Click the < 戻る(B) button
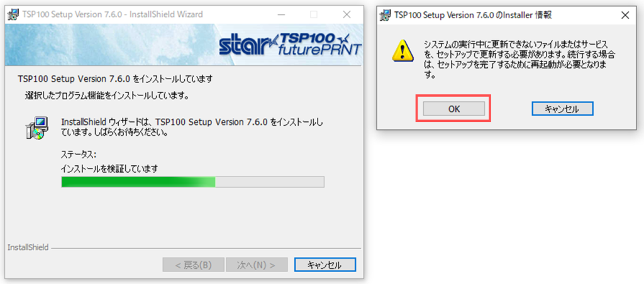 (194, 265)
